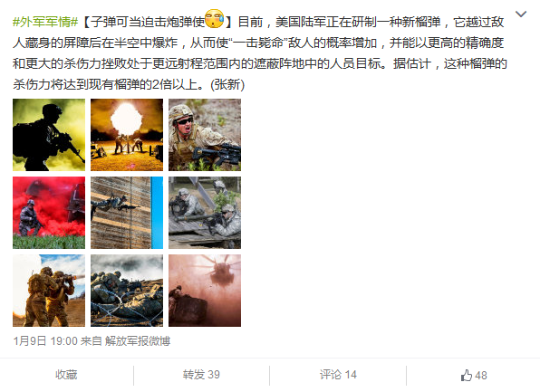Open the post options chevron menu
This screenshot has height=392, width=540.
(x=521, y=14)
